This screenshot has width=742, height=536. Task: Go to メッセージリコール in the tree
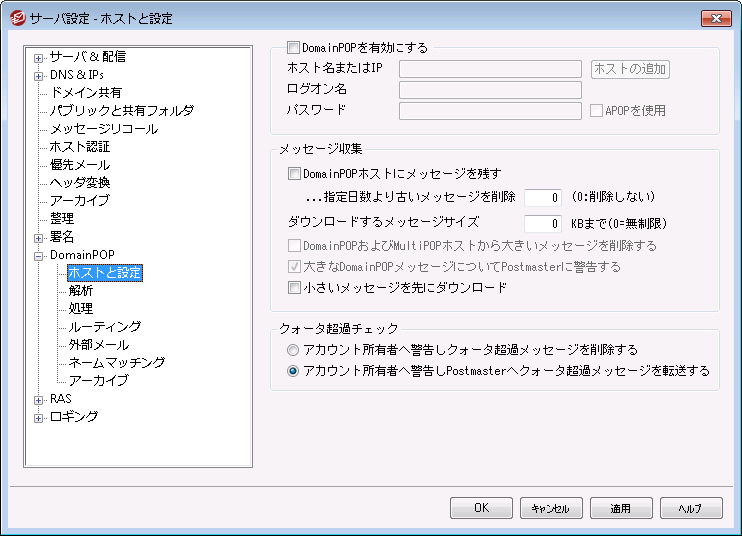pos(103,129)
